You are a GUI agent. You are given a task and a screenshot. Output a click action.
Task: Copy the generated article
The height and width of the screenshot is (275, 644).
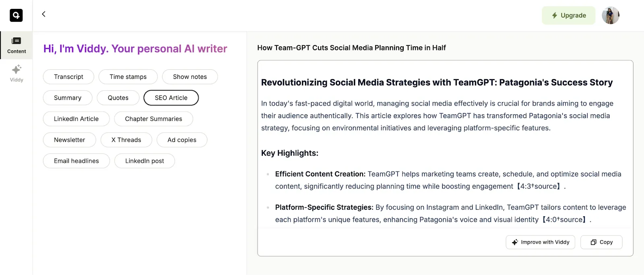click(601, 242)
